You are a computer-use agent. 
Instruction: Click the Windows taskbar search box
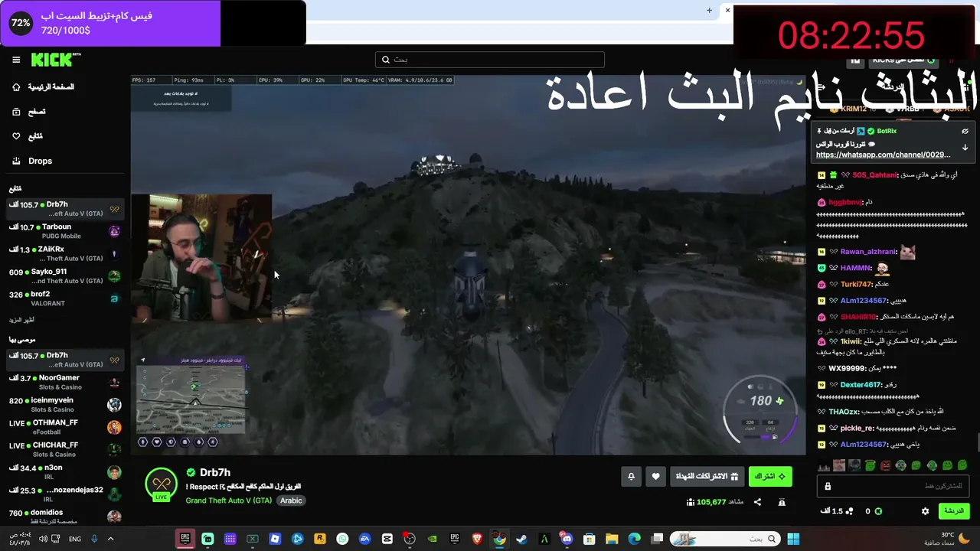pyautogui.click(x=724, y=539)
